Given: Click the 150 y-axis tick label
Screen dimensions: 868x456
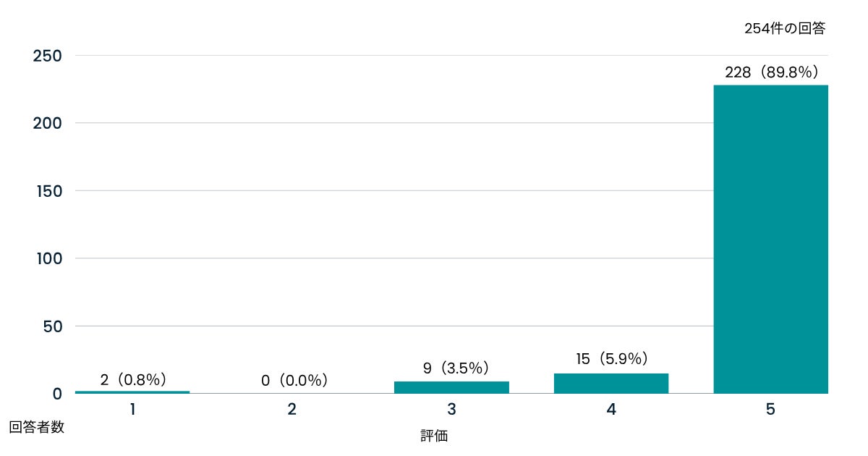Looking at the screenshot, I should 48,190.
